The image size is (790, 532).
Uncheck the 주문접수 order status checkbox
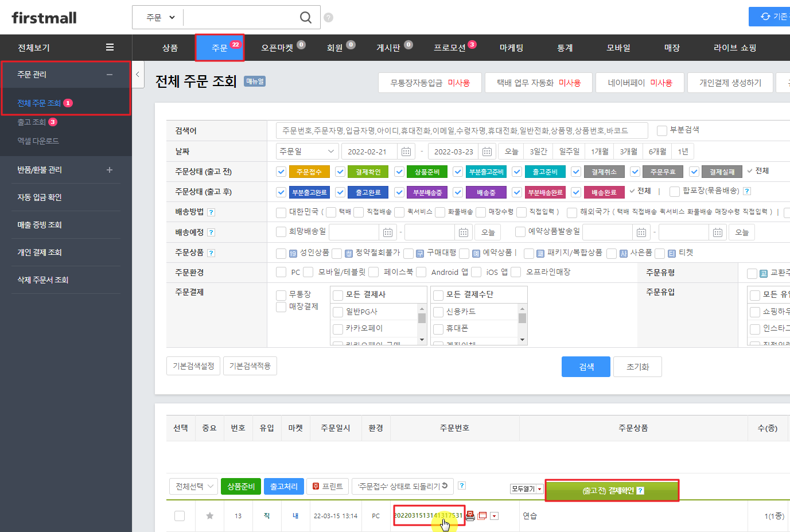(x=281, y=172)
